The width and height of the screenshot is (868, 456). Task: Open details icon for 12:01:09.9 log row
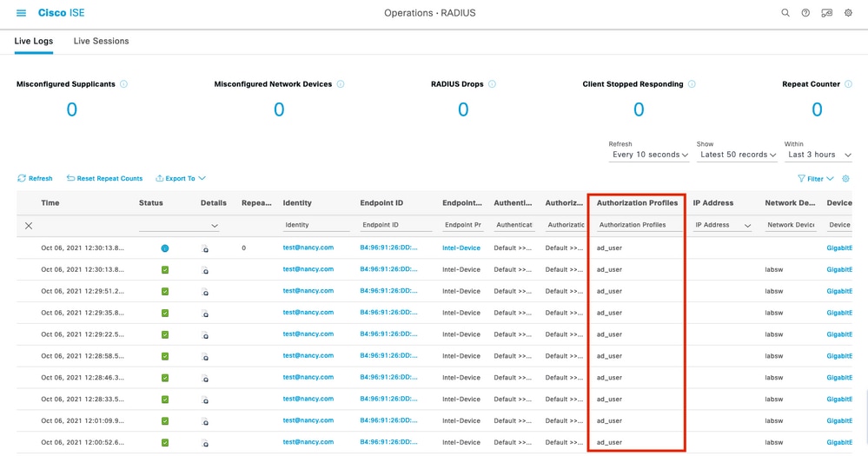[x=205, y=421]
